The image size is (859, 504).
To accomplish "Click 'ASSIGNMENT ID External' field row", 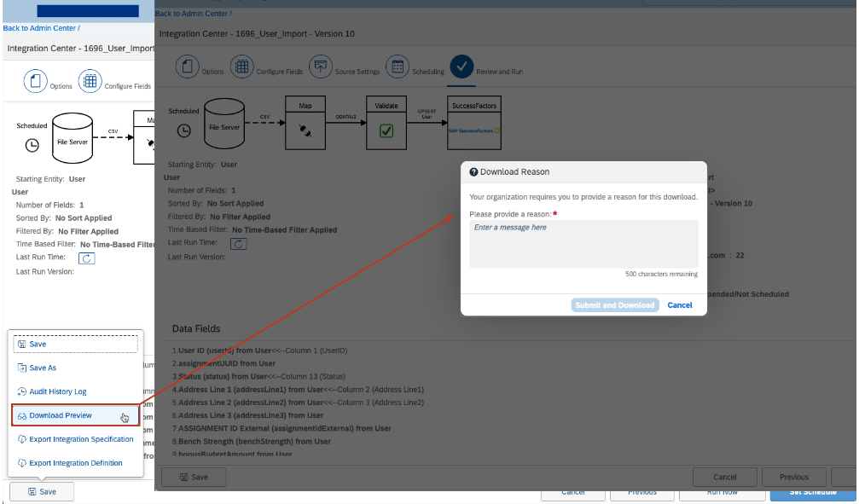I will point(281,428).
